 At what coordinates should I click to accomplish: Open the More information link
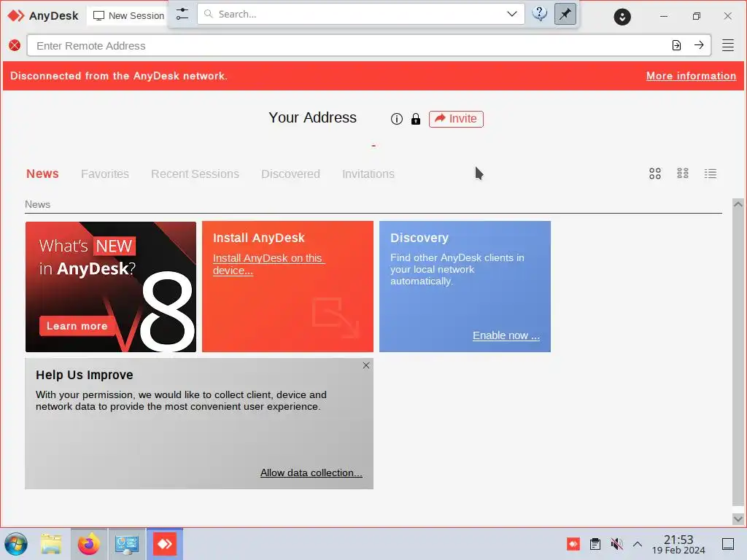(691, 76)
